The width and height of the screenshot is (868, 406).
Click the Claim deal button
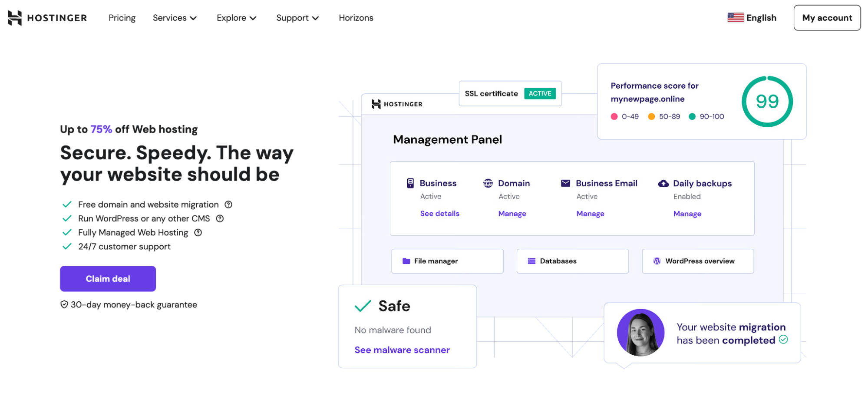108,278
